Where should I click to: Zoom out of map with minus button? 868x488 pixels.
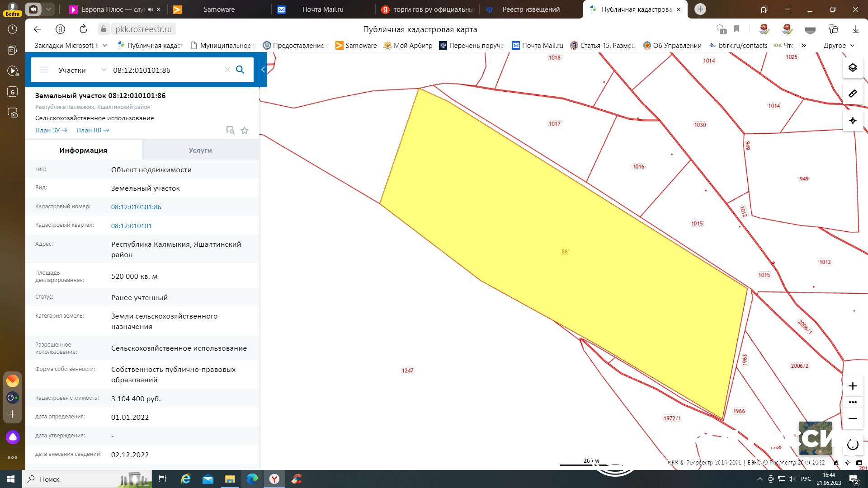click(853, 418)
